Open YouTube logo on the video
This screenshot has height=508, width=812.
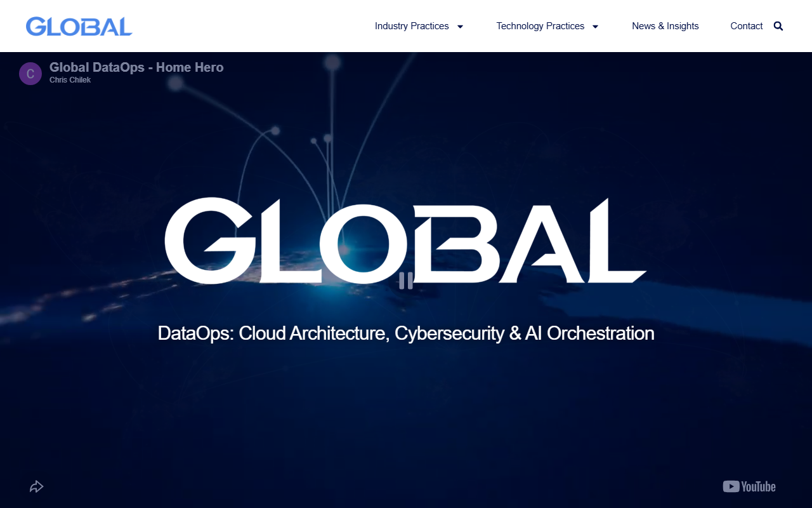[x=749, y=486]
